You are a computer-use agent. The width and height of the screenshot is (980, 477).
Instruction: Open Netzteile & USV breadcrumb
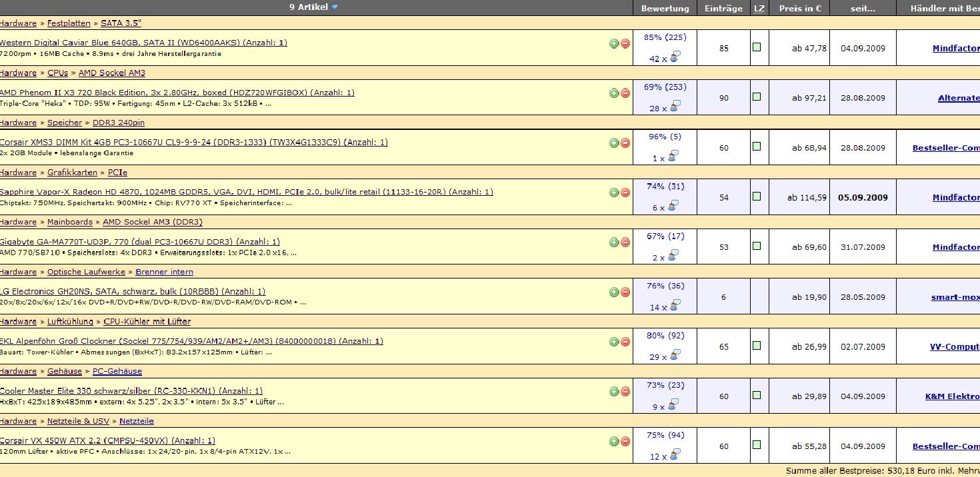point(78,421)
